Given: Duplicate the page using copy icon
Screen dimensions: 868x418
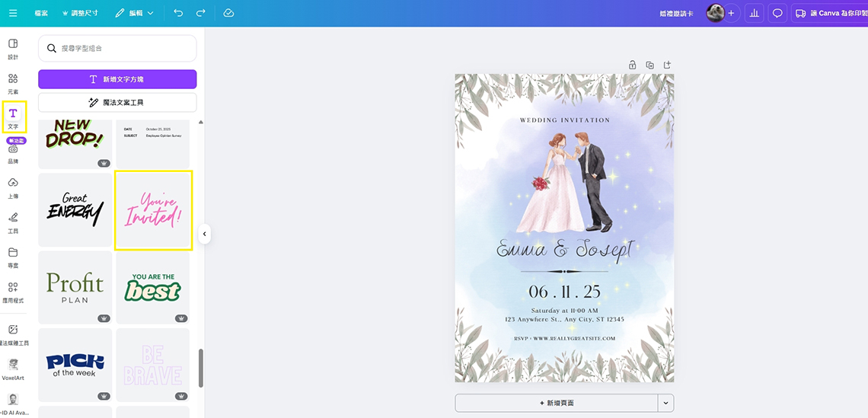Looking at the screenshot, I should tap(650, 65).
